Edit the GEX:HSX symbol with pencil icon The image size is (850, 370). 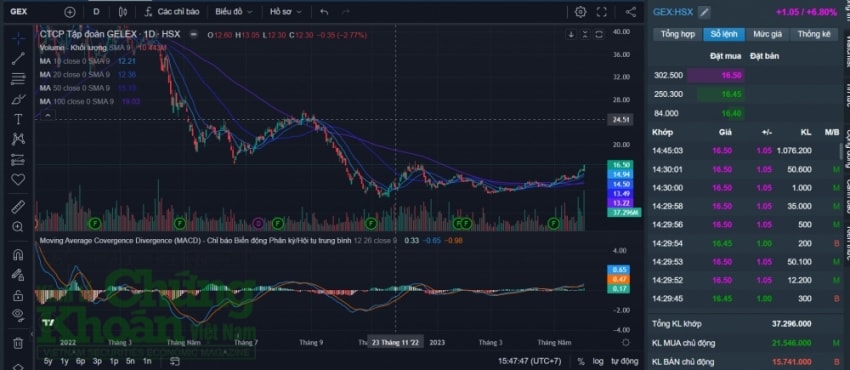pos(704,12)
